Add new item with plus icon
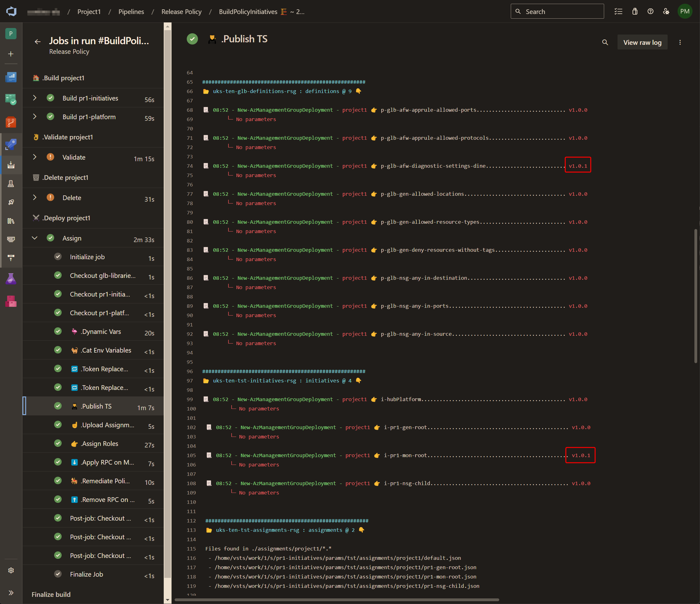Image resolution: width=700 pixels, height=604 pixels. pyautogui.click(x=11, y=54)
